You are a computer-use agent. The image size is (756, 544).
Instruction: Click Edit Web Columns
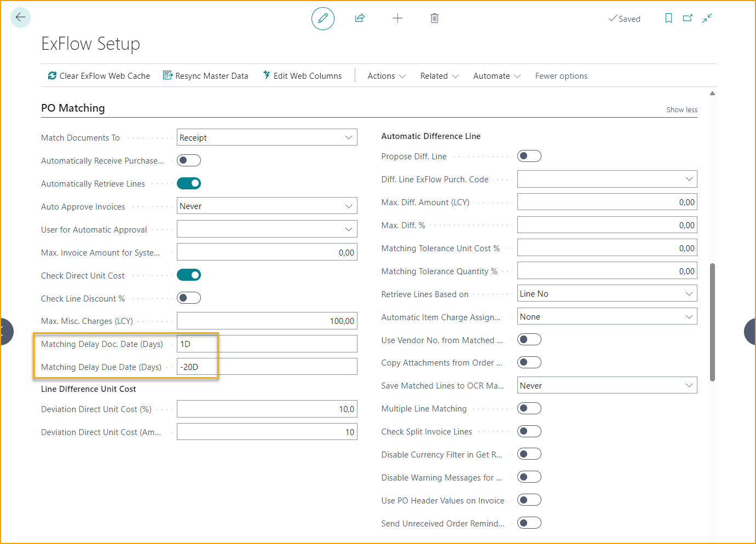302,76
